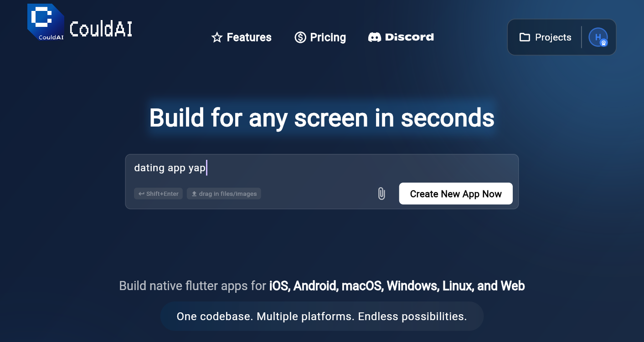This screenshot has width=644, height=342.
Task: Open the Discord link text
Action: pyautogui.click(x=409, y=37)
